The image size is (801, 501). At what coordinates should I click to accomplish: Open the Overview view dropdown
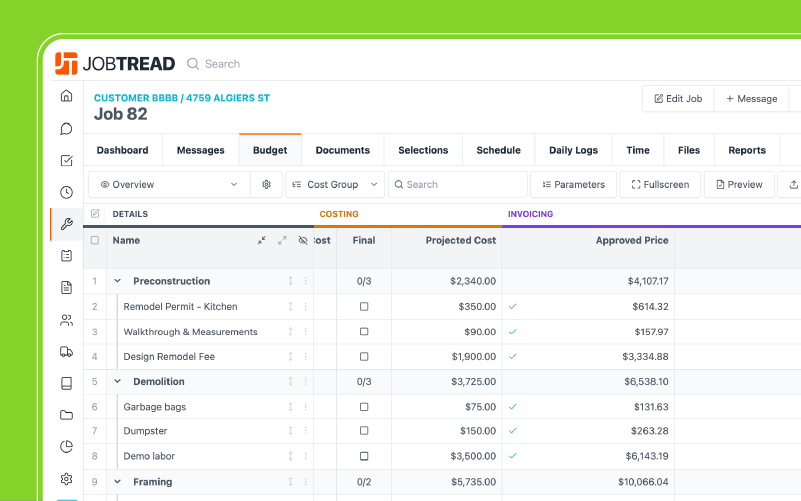click(x=169, y=185)
